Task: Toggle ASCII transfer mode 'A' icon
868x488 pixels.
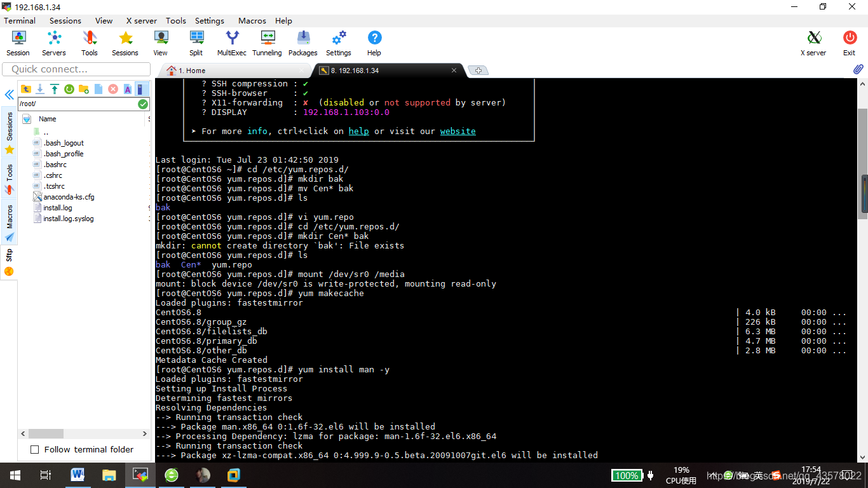Action: pos(128,89)
